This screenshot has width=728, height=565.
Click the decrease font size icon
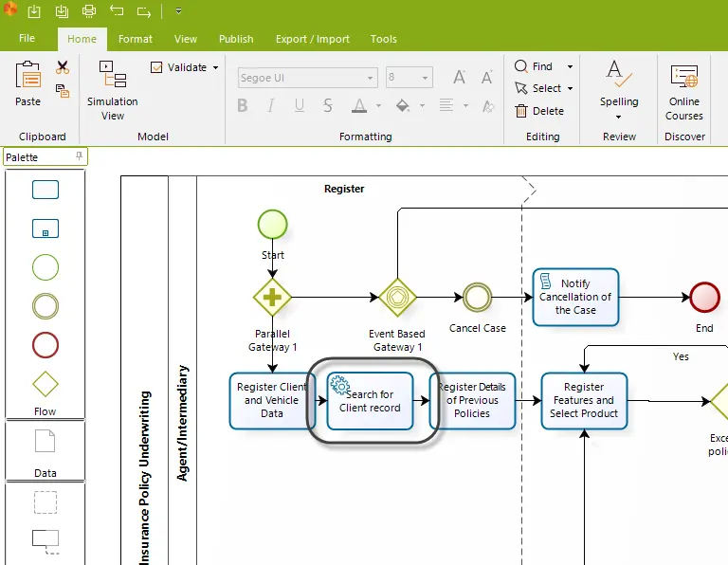[486, 77]
